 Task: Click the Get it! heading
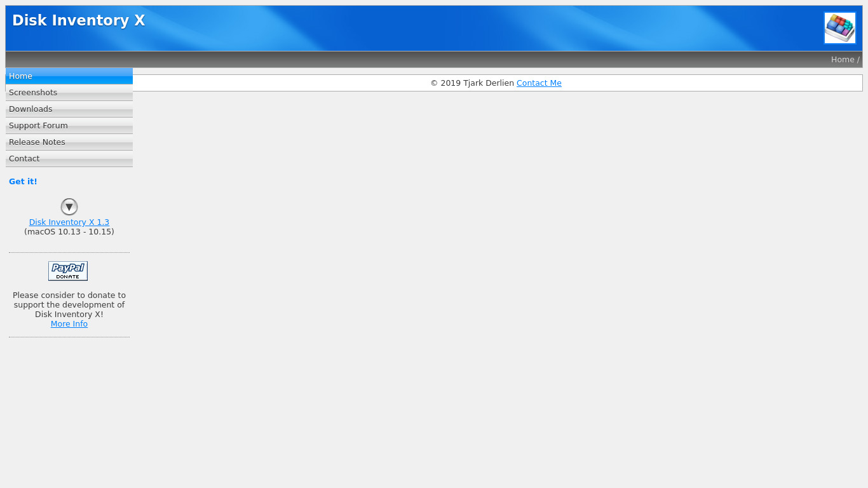(x=23, y=182)
